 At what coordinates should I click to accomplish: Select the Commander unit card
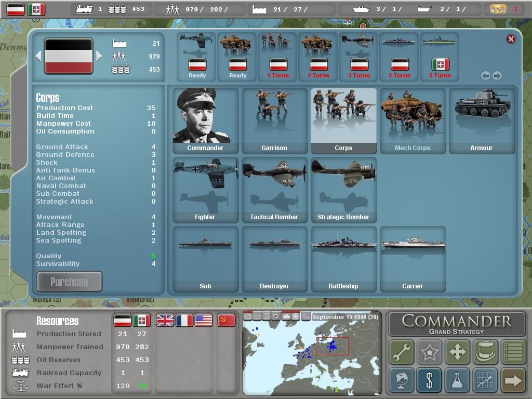205,121
